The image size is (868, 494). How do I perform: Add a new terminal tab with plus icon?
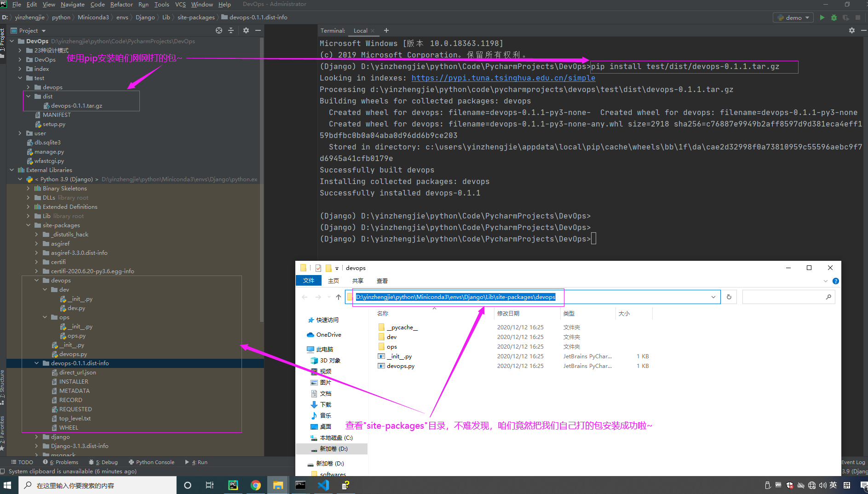(x=386, y=30)
